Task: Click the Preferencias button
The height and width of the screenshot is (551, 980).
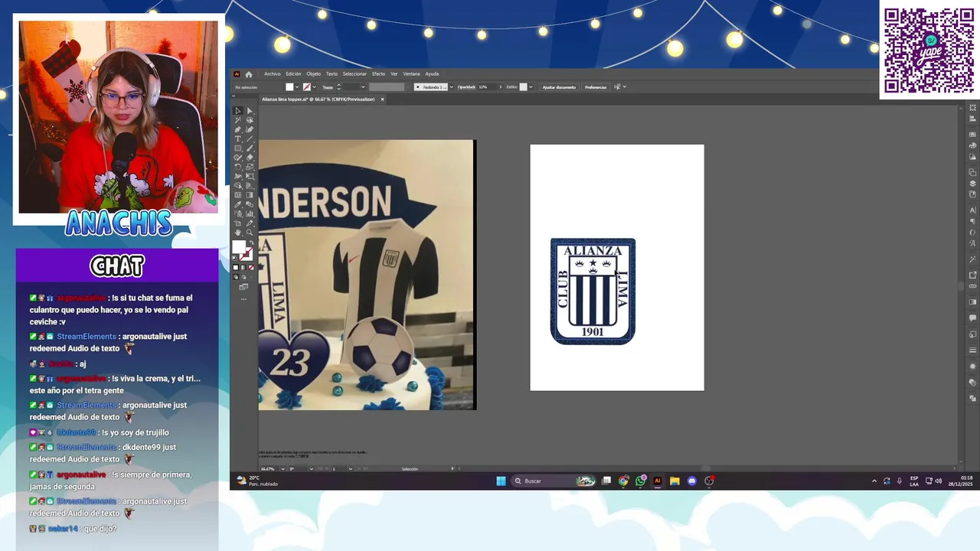Action: pyautogui.click(x=596, y=87)
